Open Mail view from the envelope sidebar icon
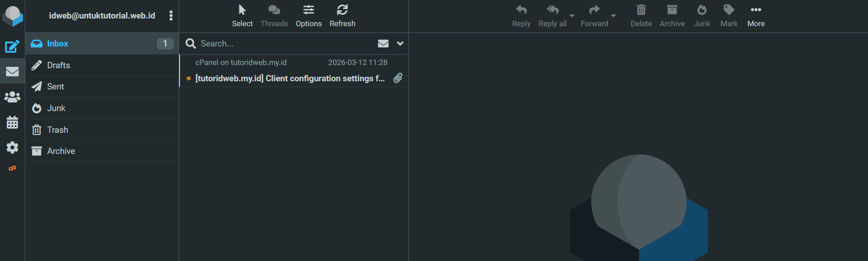The image size is (868, 261). pyautogui.click(x=12, y=71)
